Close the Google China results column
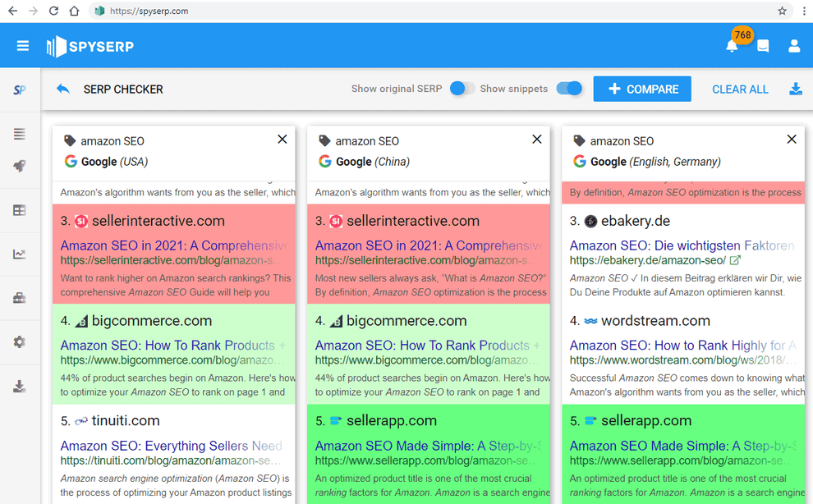 coord(536,139)
